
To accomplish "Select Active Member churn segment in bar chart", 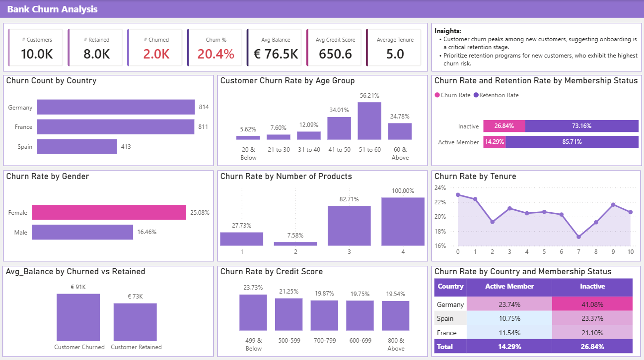I will (494, 142).
